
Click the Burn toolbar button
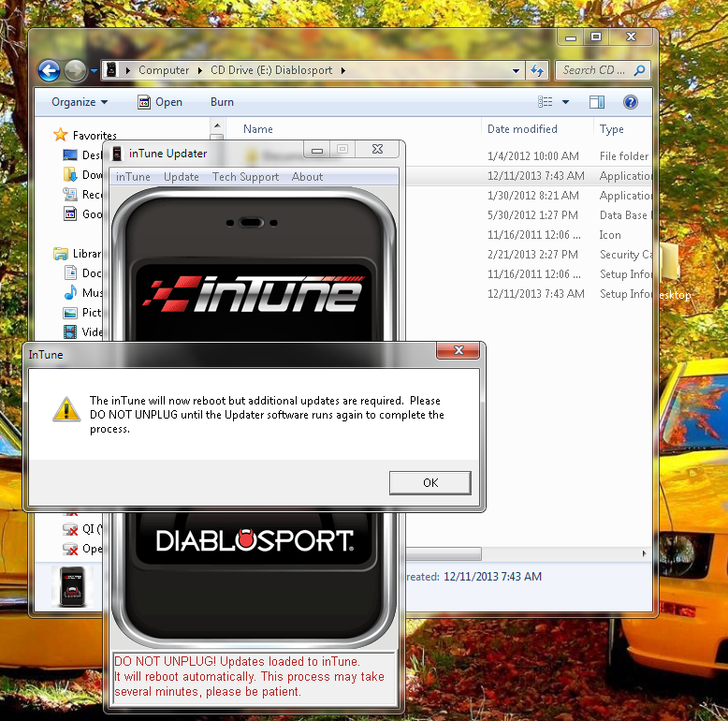click(222, 102)
